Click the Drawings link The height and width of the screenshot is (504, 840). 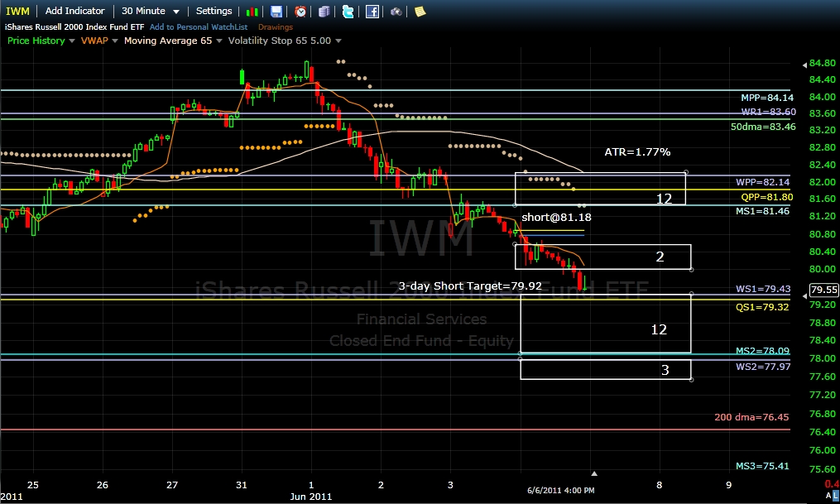tap(275, 27)
